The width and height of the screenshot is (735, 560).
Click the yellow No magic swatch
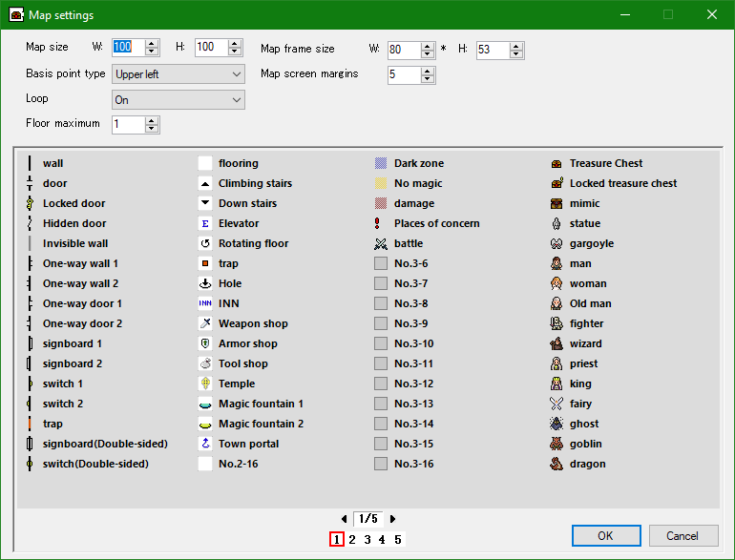point(381,183)
